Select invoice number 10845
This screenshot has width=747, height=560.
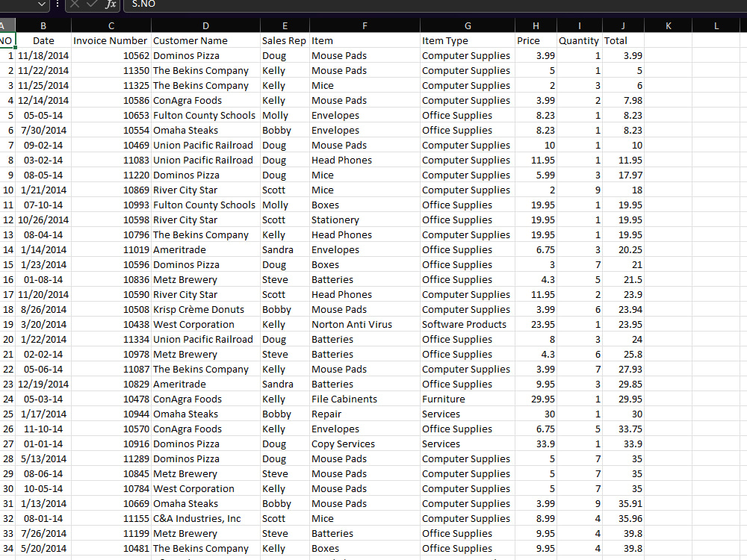tap(111, 474)
